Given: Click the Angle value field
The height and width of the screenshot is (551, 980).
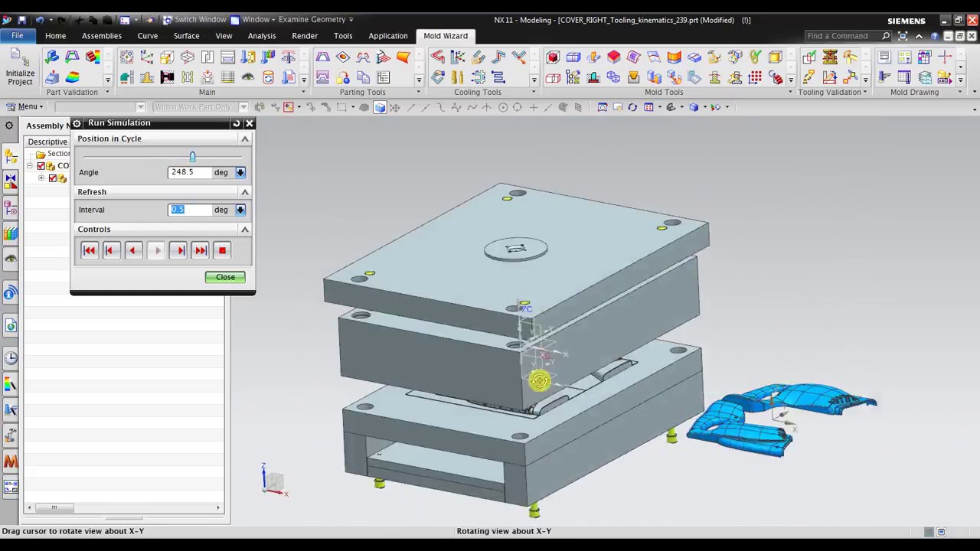Looking at the screenshot, I should (190, 172).
